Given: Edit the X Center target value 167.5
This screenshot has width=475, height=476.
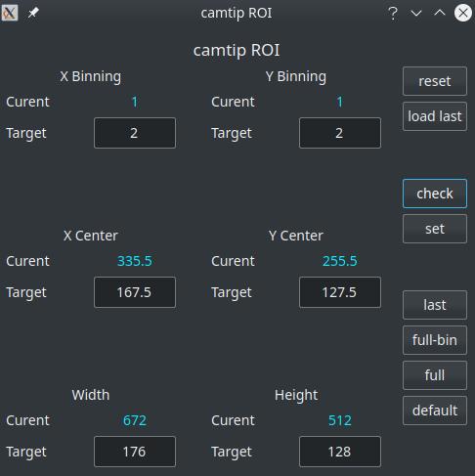Looking at the screenshot, I should click(x=135, y=292).
